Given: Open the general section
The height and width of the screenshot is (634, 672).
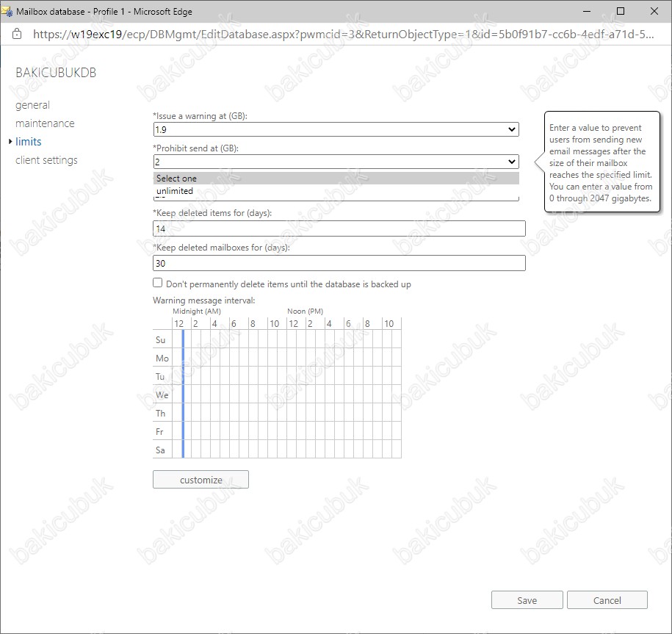Looking at the screenshot, I should [32, 105].
